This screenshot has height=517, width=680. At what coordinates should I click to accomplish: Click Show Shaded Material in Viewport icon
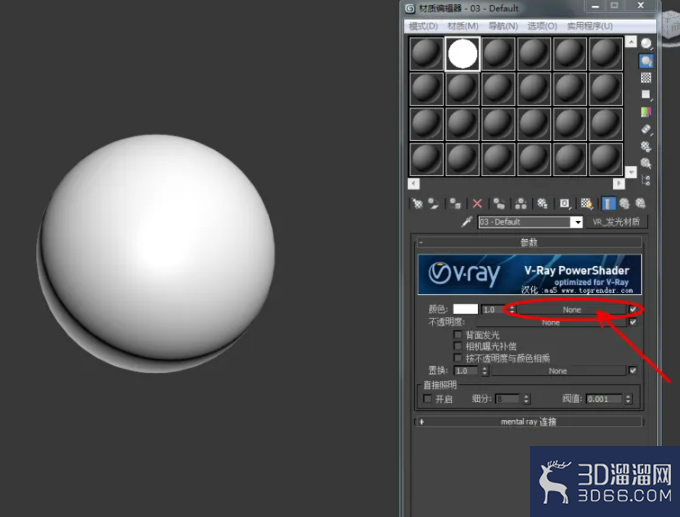click(586, 203)
